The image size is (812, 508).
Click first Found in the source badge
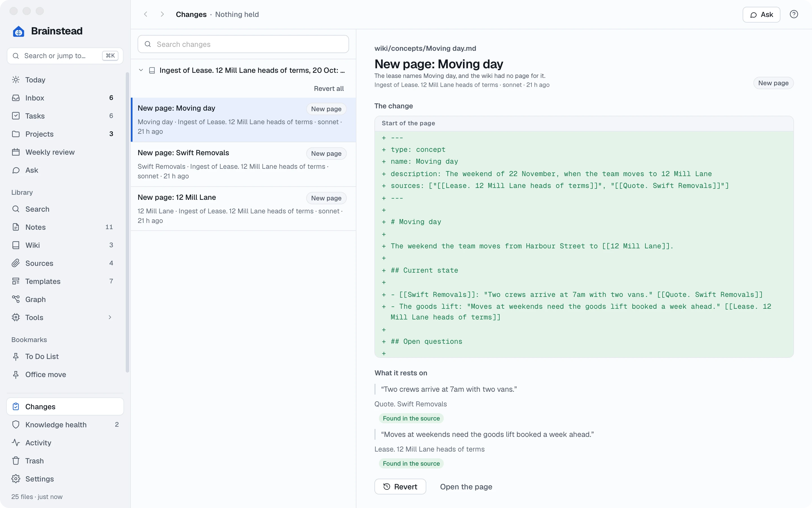(411, 418)
